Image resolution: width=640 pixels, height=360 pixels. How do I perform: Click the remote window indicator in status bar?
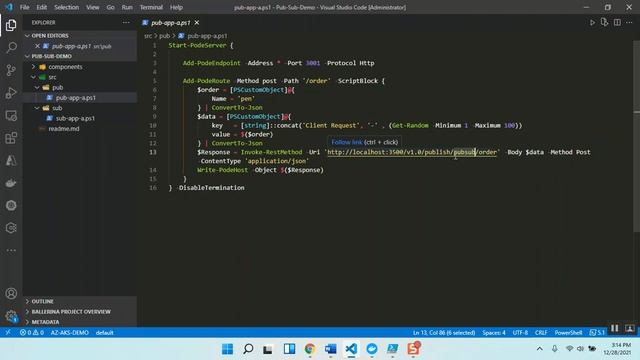7,333
